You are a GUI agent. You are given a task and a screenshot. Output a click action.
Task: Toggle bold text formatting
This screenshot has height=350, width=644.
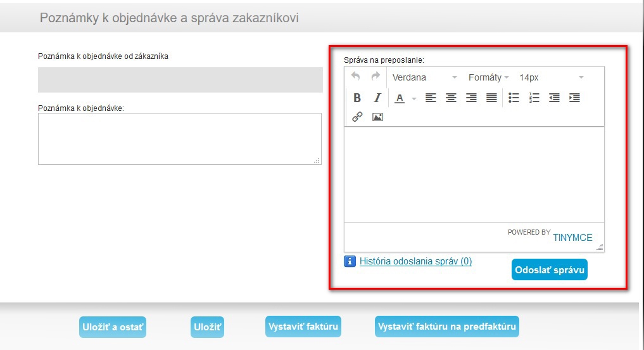[x=357, y=98]
